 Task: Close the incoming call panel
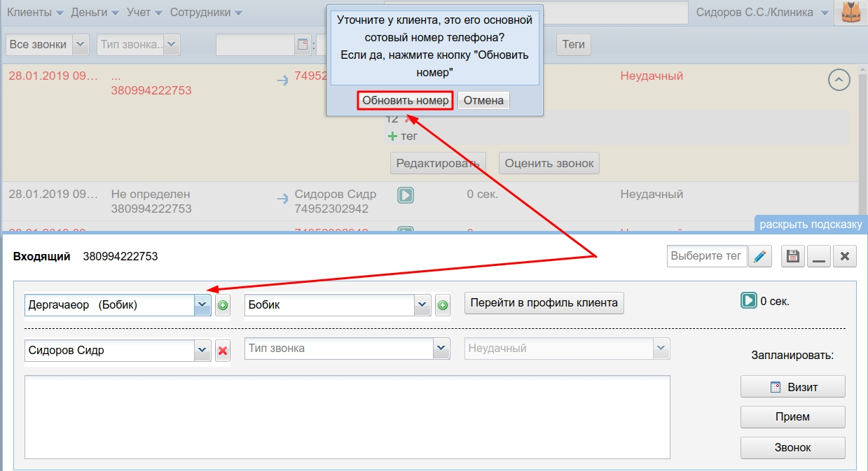(x=845, y=256)
